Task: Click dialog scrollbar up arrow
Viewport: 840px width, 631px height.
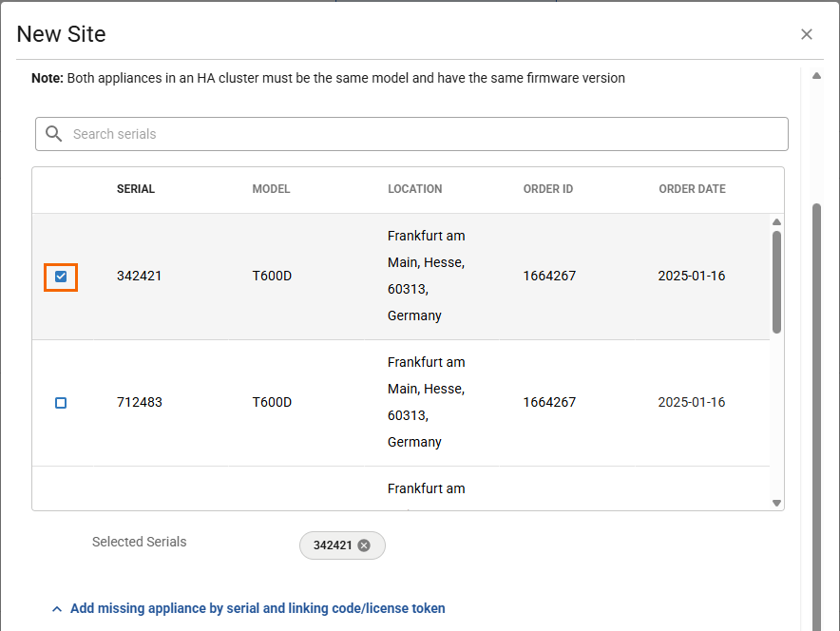Action: coord(815,76)
